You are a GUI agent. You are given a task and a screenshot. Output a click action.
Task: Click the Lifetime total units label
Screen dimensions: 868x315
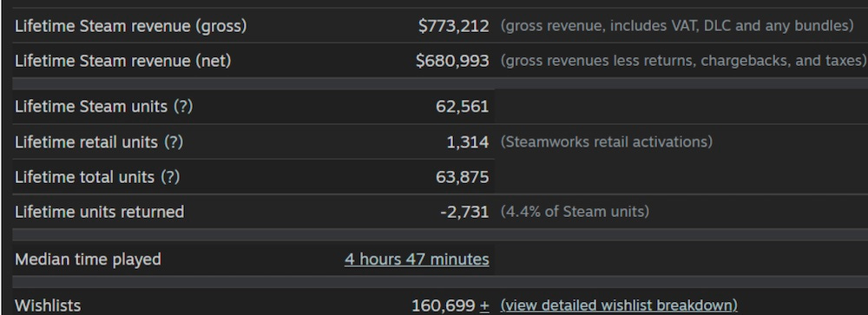[x=84, y=177]
